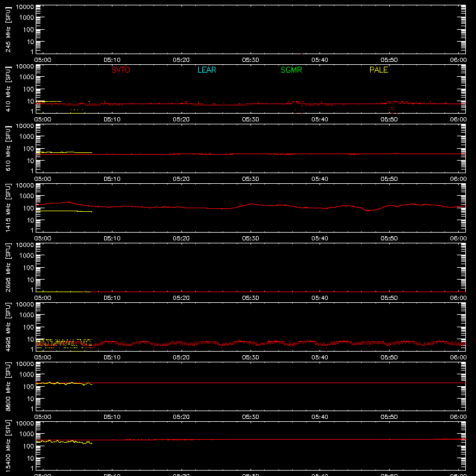Select the yellow PALE station label
Screen dimensions: 476x476
[378, 70]
